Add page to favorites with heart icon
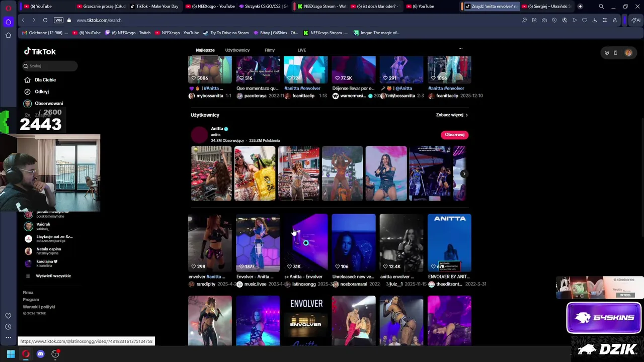 585,20
